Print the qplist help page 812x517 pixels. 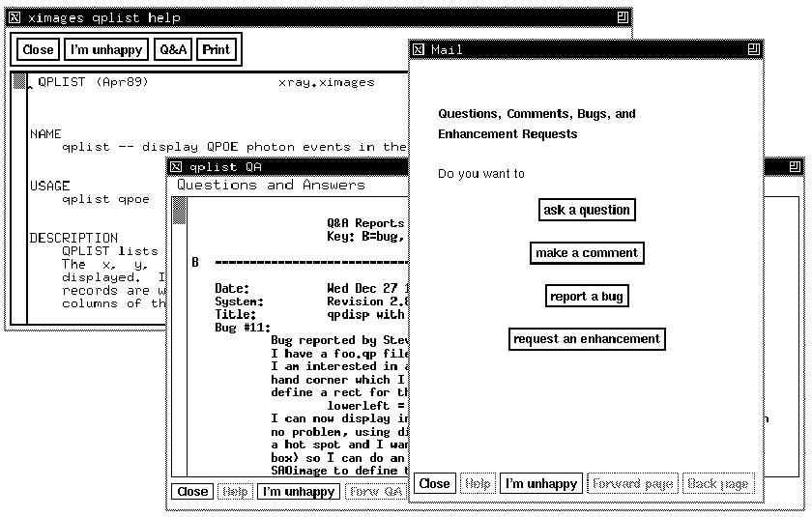pyautogui.click(x=217, y=50)
